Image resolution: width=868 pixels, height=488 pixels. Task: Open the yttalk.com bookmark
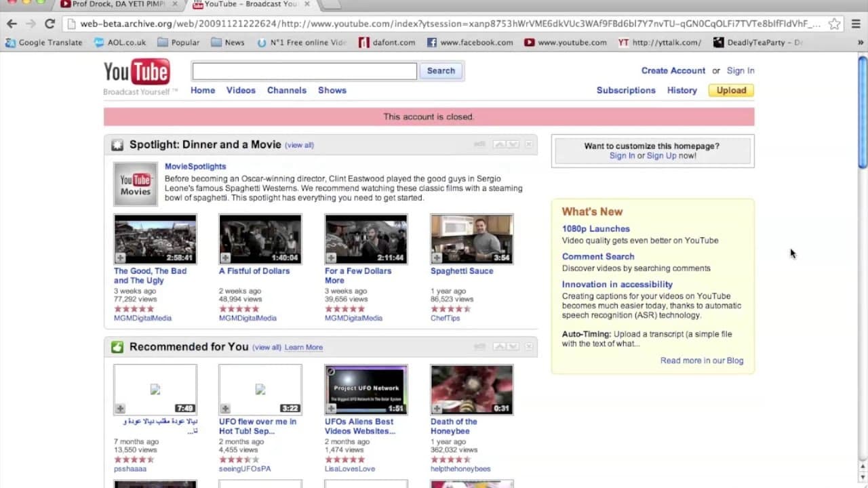[660, 43]
